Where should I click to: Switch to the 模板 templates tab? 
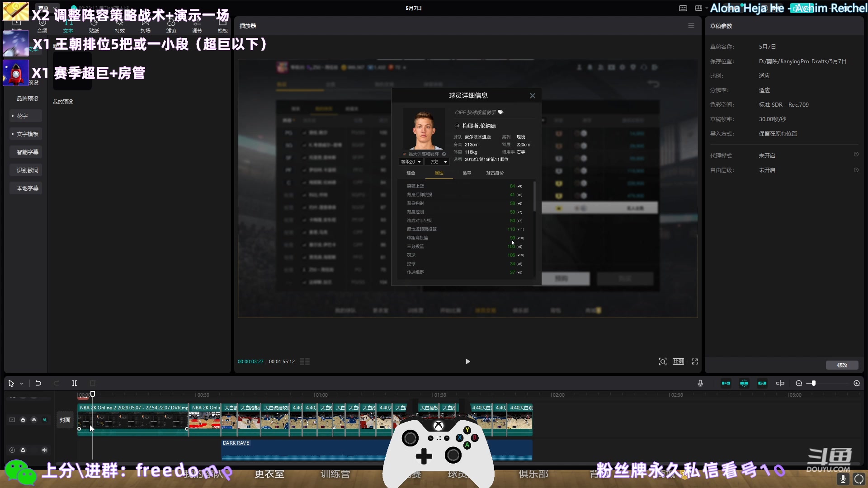tap(223, 26)
